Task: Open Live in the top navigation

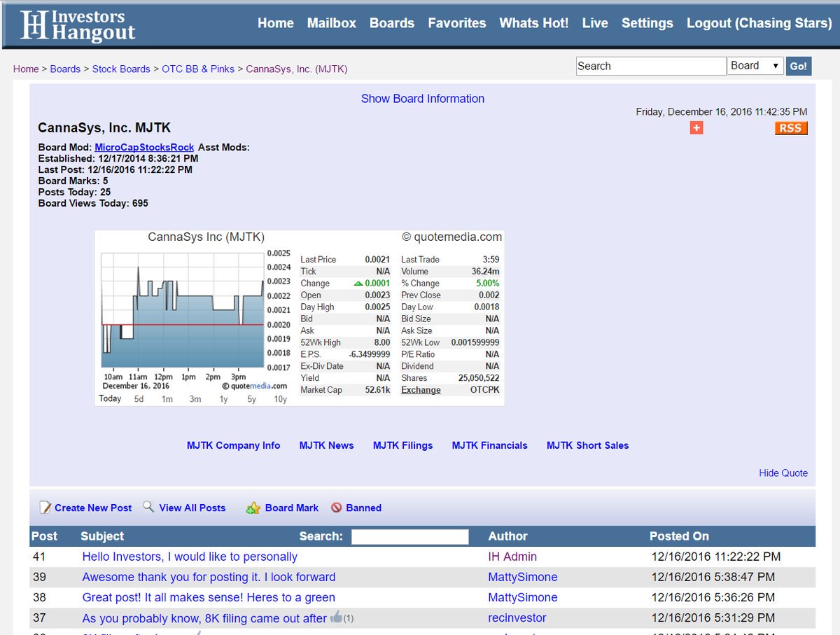Action: 595,23
